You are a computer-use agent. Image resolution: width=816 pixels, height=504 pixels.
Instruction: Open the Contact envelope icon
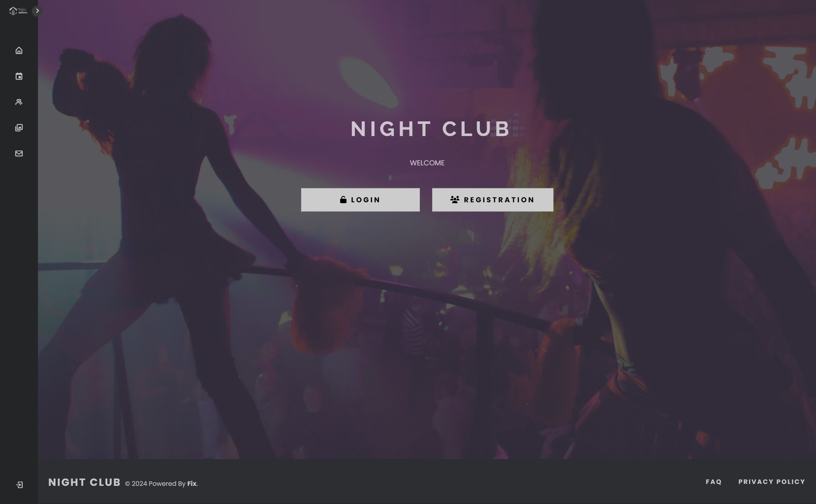coord(19,154)
